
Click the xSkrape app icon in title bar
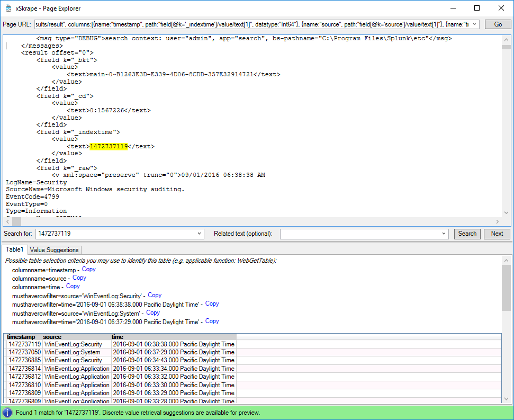pos(8,8)
